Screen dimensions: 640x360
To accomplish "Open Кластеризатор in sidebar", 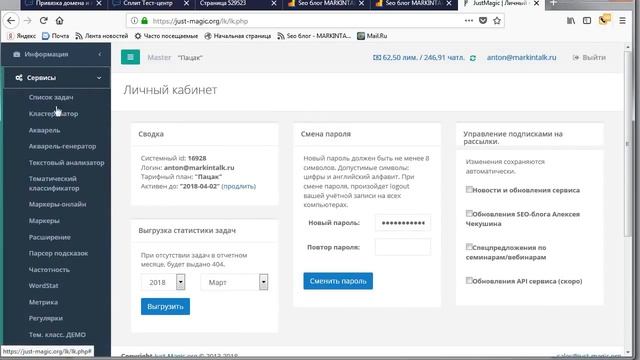I will 53,114.
